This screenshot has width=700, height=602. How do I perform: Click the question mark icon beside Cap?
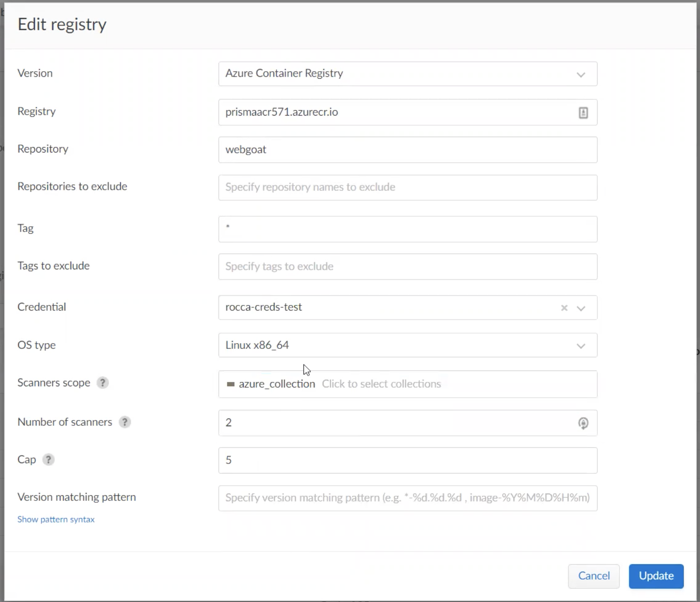[x=48, y=460]
